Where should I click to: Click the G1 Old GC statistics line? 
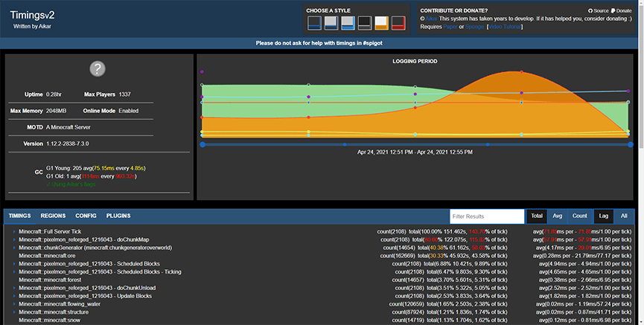pyautogui.click(x=91, y=176)
